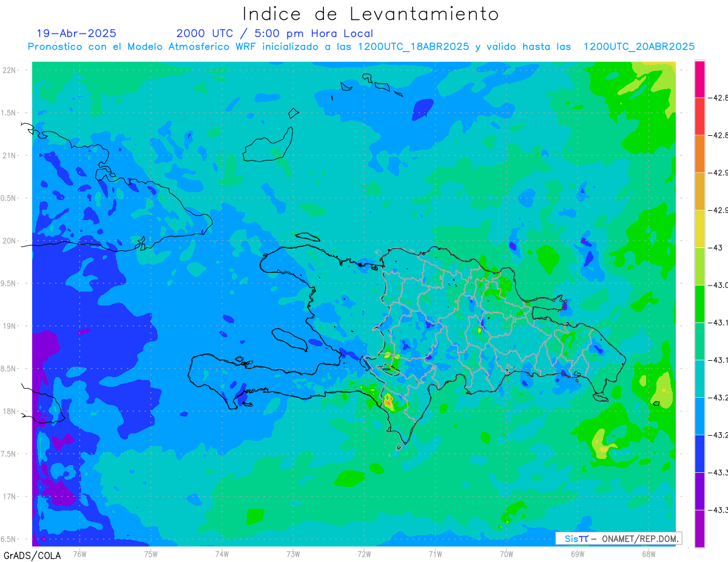Click the purple swatch ending the color scale
Screen dimensions: 728x562
point(699,529)
